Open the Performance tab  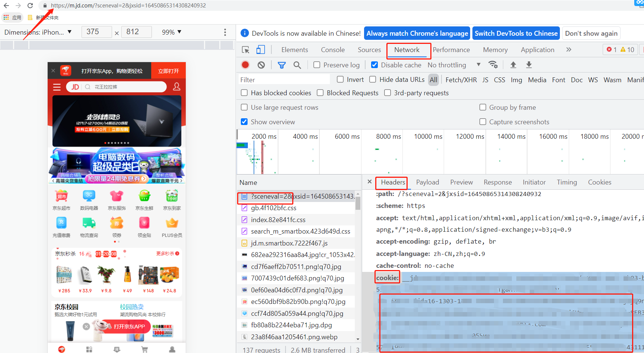pyautogui.click(x=451, y=50)
